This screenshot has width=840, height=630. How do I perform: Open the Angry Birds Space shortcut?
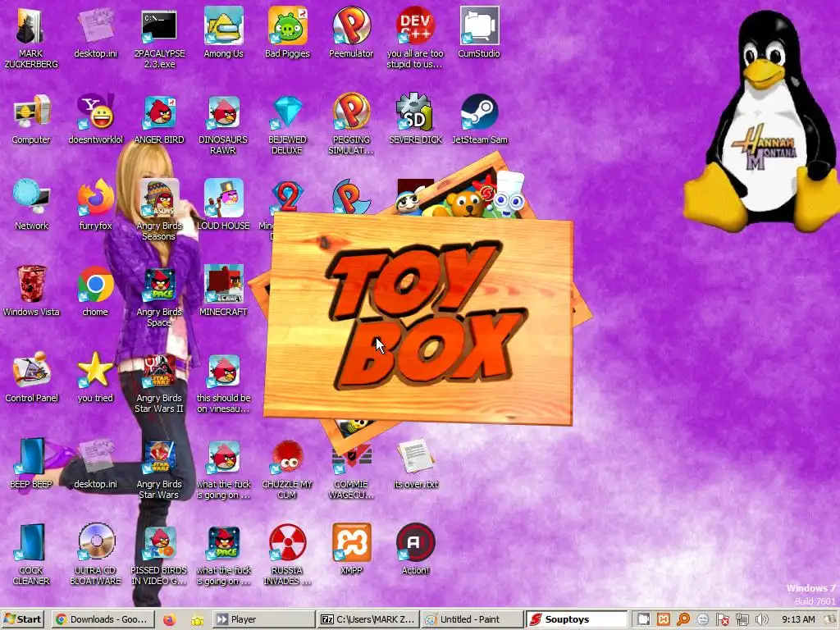click(x=159, y=285)
